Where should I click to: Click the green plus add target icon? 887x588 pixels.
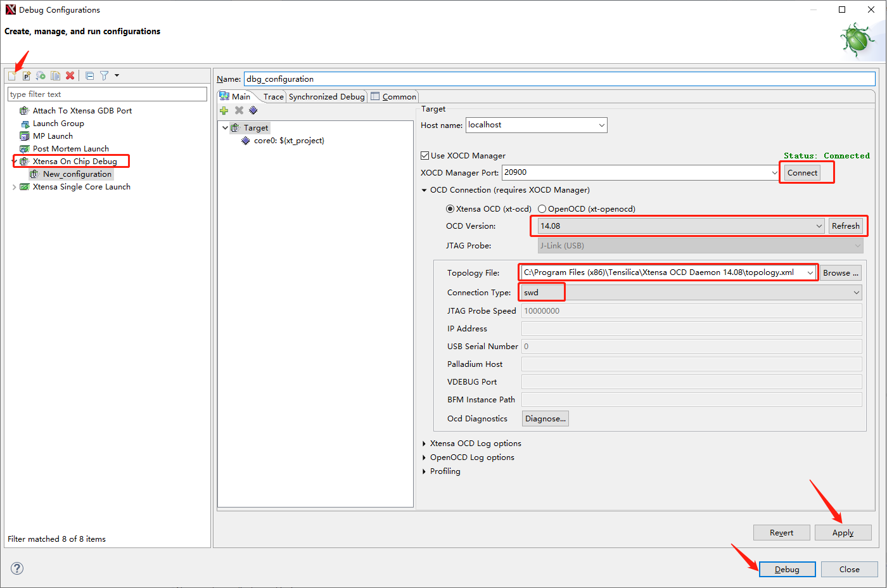pos(224,110)
